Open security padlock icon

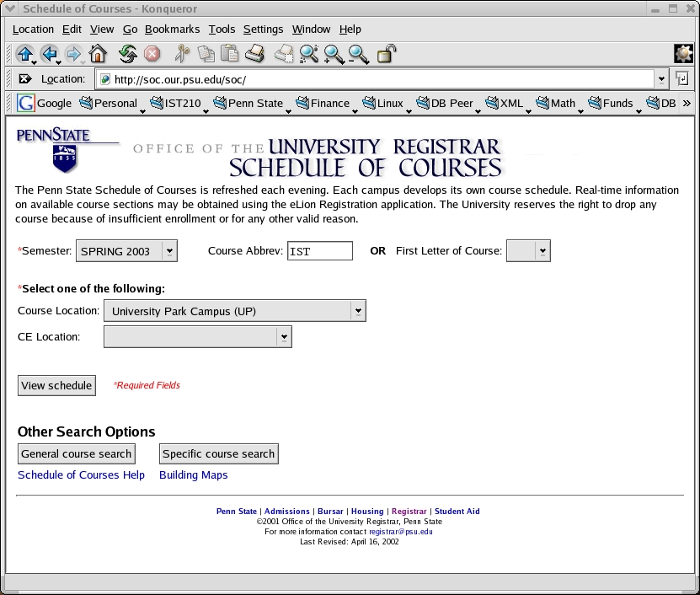(x=387, y=54)
